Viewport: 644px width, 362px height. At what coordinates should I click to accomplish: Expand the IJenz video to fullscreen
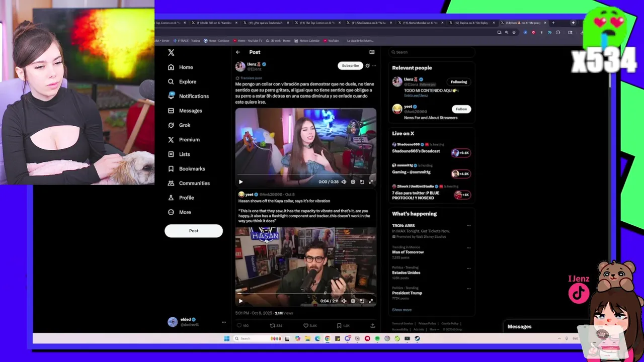pyautogui.click(x=371, y=182)
